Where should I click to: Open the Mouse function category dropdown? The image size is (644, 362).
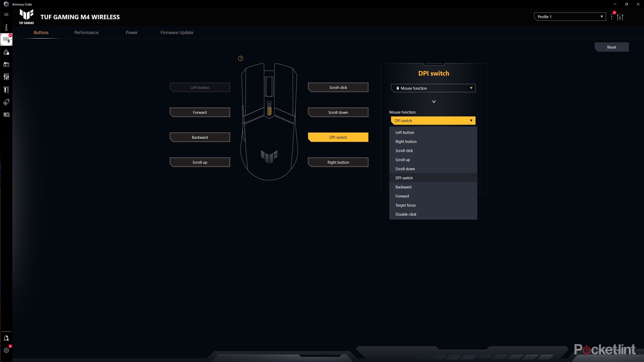point(433,88)
